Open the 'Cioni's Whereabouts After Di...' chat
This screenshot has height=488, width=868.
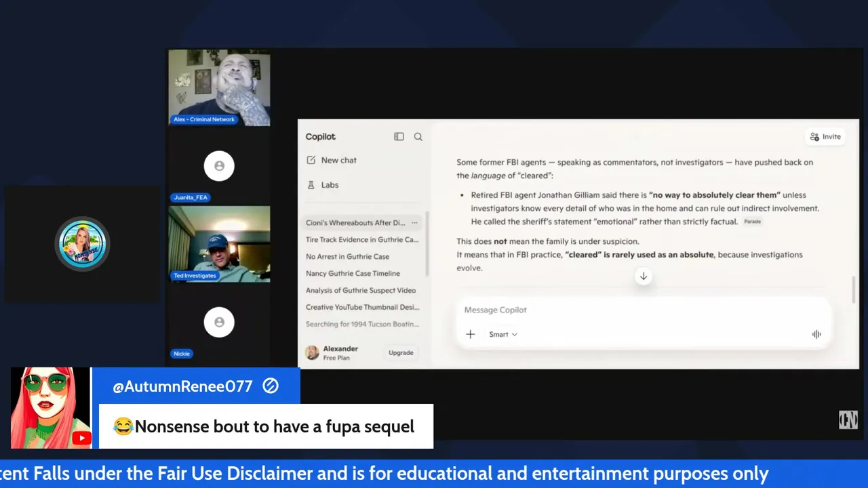[x=355, y=223]
